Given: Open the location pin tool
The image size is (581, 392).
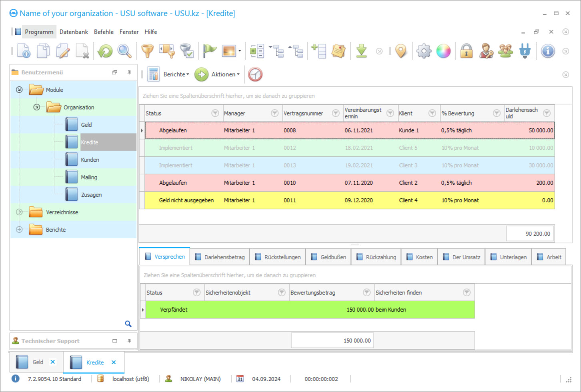Looking at the screenshot, I should coord(401,51).
